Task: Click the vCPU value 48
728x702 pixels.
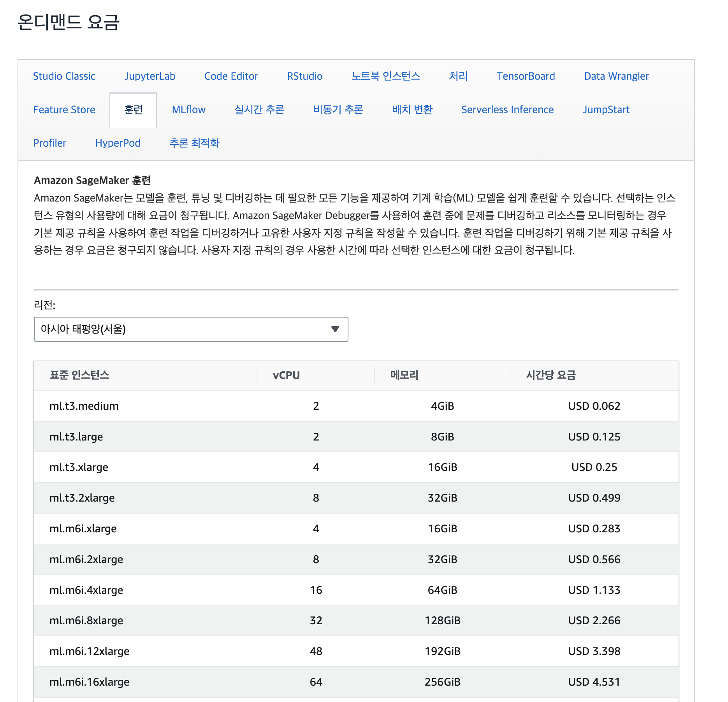Action: [316, 651]
